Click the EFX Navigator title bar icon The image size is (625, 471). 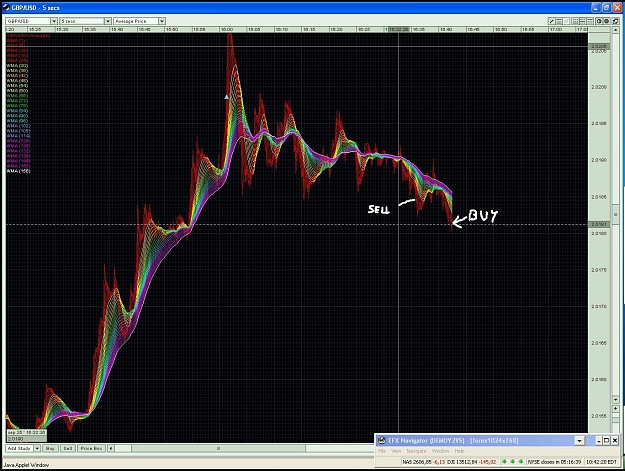click(x=382, y=440)
